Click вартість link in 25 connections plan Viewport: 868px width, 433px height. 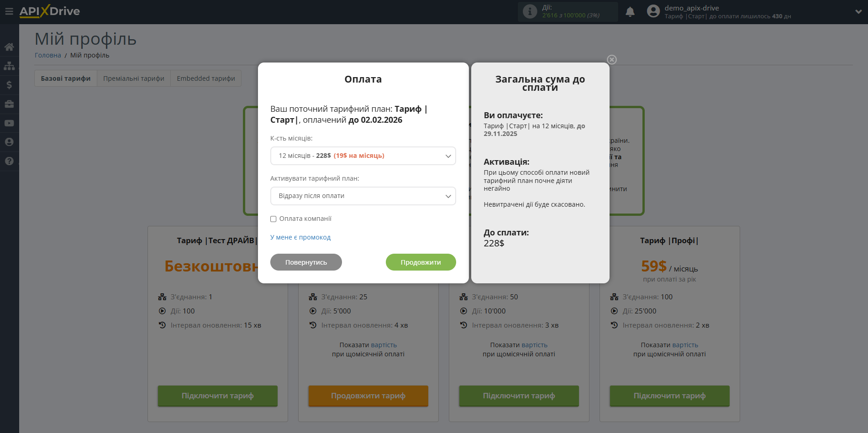tap(384, 345)
